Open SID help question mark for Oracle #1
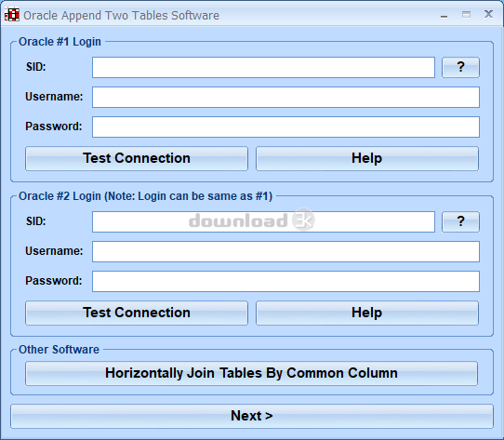This screenshot has width=504, height=440. click(460, 67)
